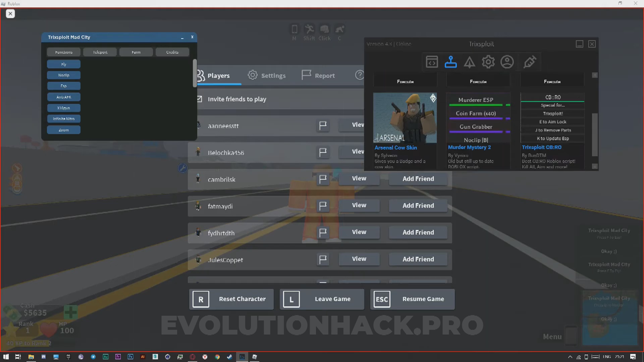
Task: Click the avatar icon of cambrilsk
Action: click(198, 179)
